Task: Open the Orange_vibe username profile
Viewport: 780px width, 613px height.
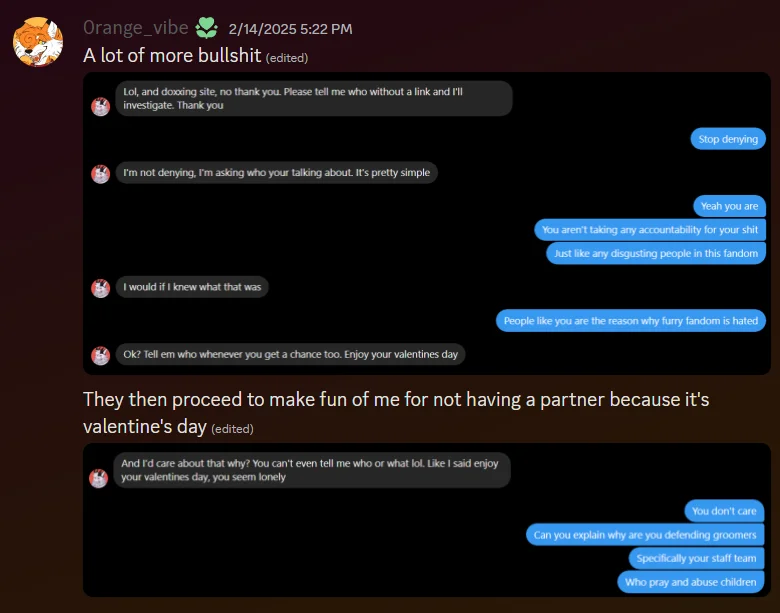Action: (136, 28)
